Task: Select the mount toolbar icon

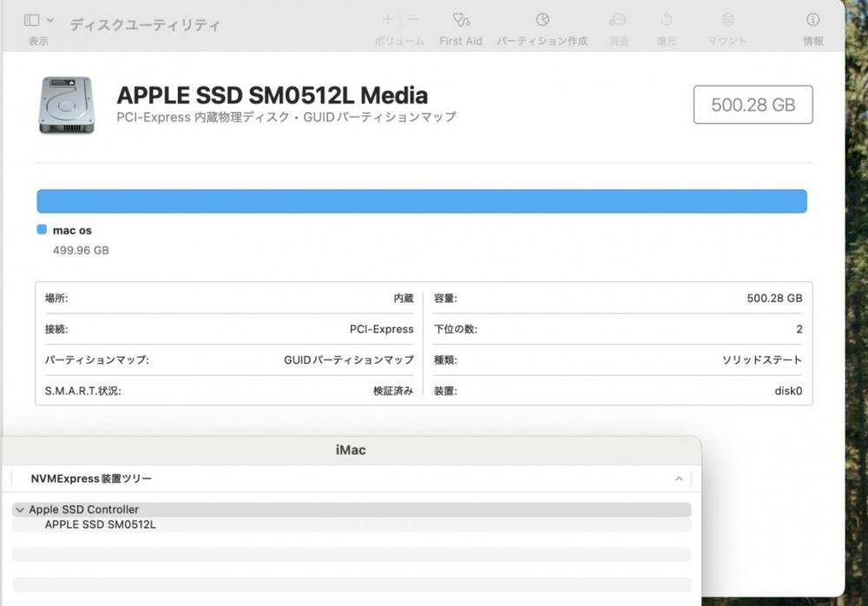Action: tap(728, 20)
